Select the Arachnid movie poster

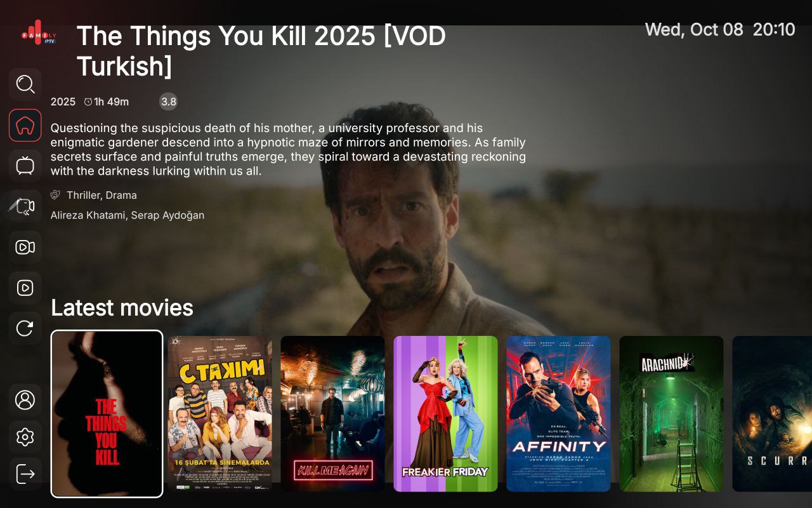(672, 414)
